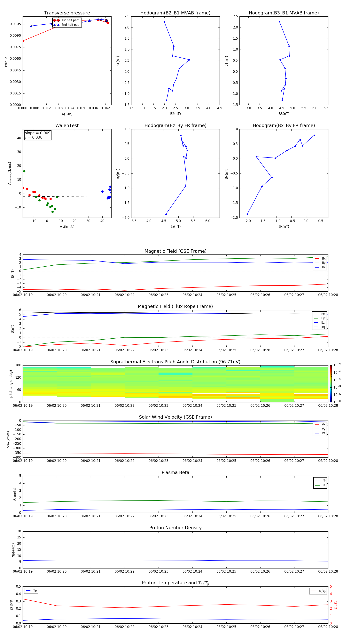Click the 'Magnetic Field (Flux Rope Frame)' title
This screenshot has height=644, width=351.
[x=175, y=307]
